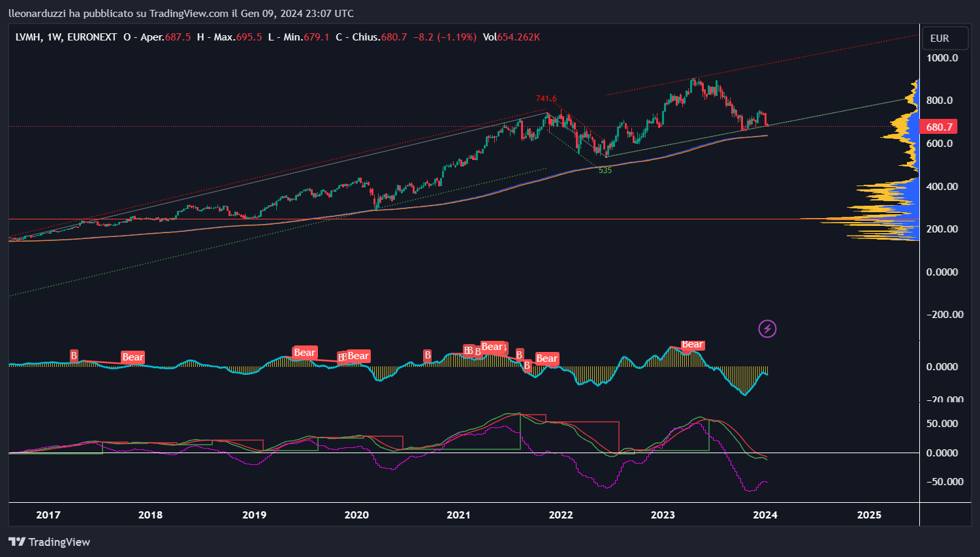
Task: Click the TradingView logo at bottom left
Action: [x=50, y=542]
